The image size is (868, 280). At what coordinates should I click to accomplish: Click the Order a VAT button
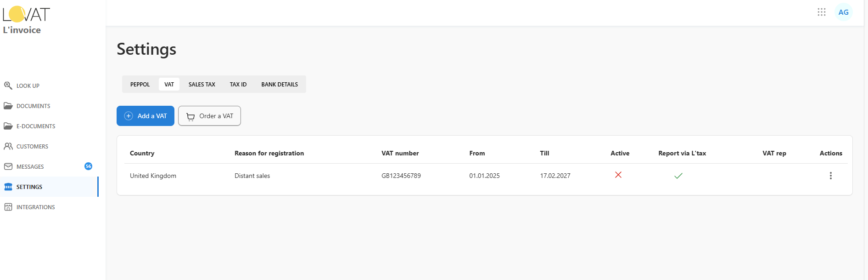tap(209, 116)
